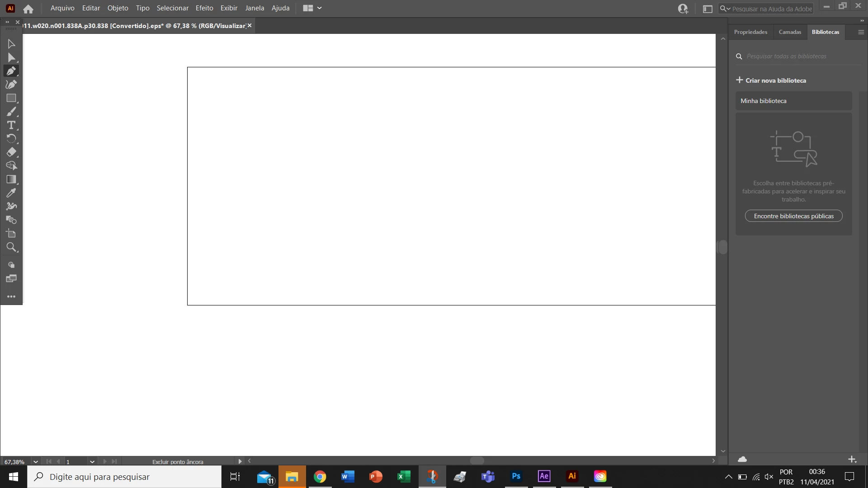Image resolution: width=868 pixels, height=488 pixels.
Task: Open the Bibliotecas panel options menu
Action: pos(861,32)
